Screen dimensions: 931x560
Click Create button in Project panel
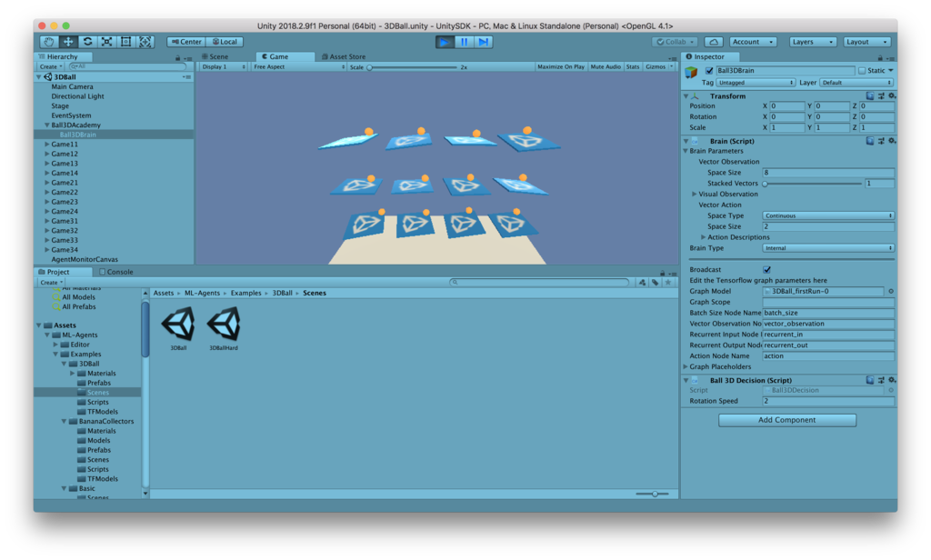(51, 283)
